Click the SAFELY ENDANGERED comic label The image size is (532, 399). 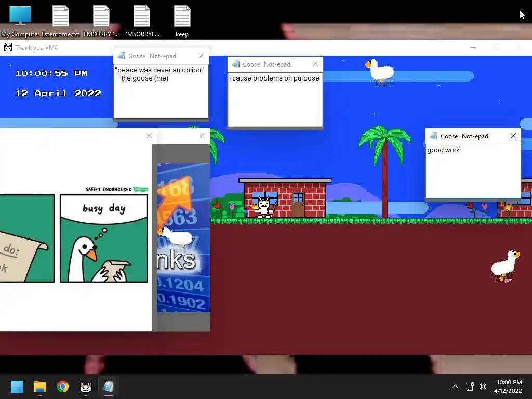pyautogui.click(x=109, y=189)
